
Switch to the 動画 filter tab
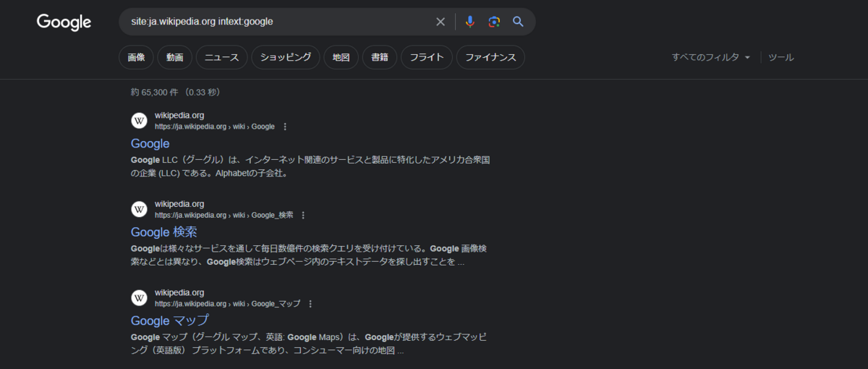174,57
